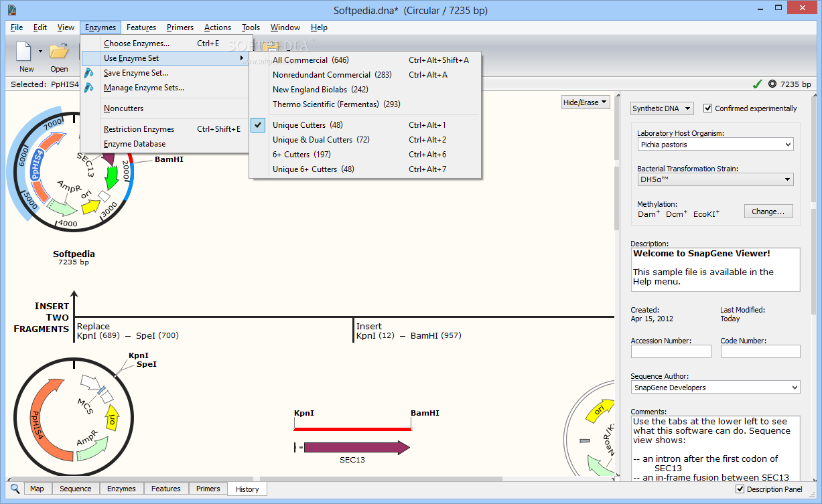Select 6+ Cutters (197) option
Screen dimensions: 822x504
point(365,155)
